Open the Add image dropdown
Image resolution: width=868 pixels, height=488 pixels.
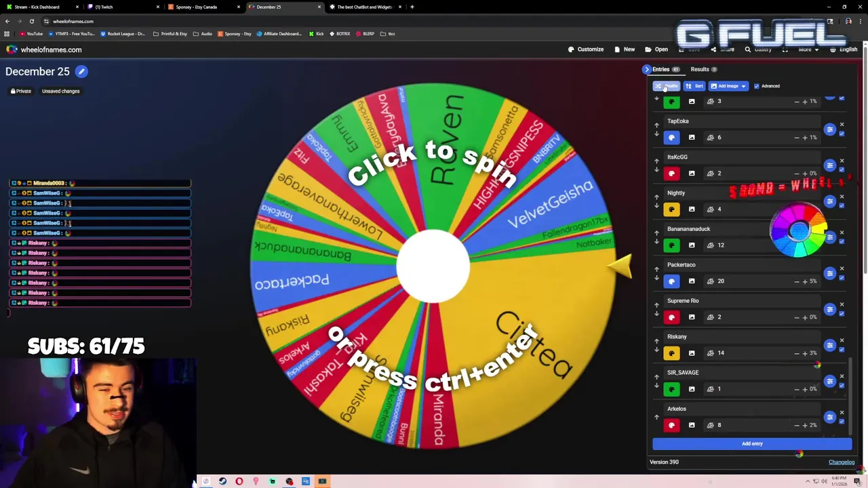pos(728,86)
